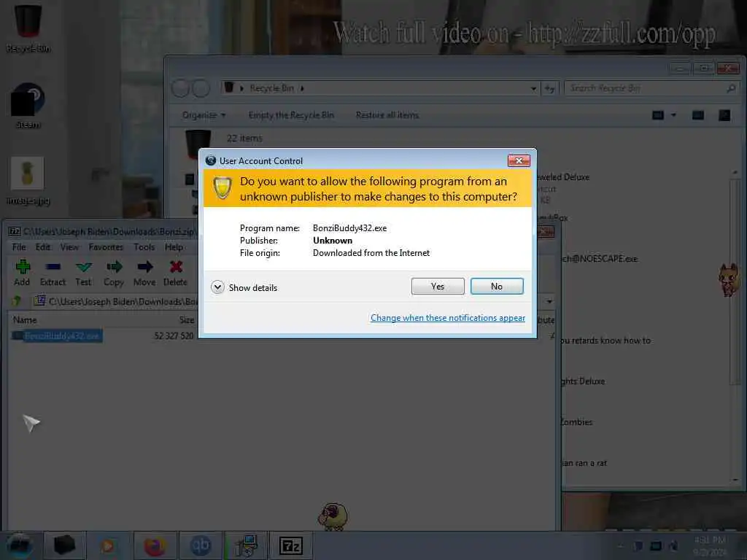
Task: Select the Zombies item in Recycle Bin list
Action: pos(576,422)
